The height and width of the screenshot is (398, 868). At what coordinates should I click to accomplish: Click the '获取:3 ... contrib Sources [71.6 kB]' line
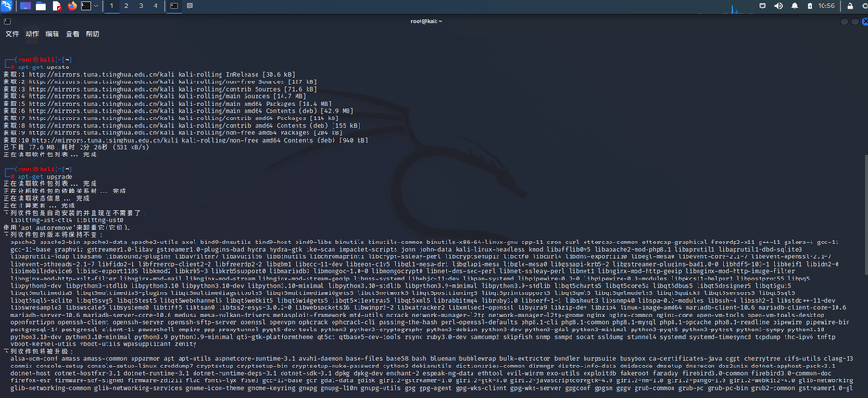[160, 89]
